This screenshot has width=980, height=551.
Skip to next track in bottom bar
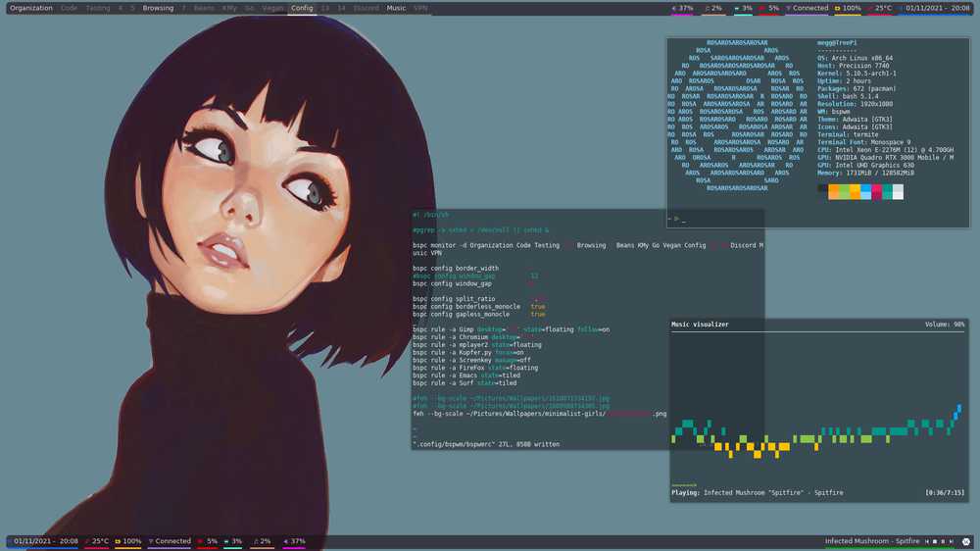tap(951, 541)
